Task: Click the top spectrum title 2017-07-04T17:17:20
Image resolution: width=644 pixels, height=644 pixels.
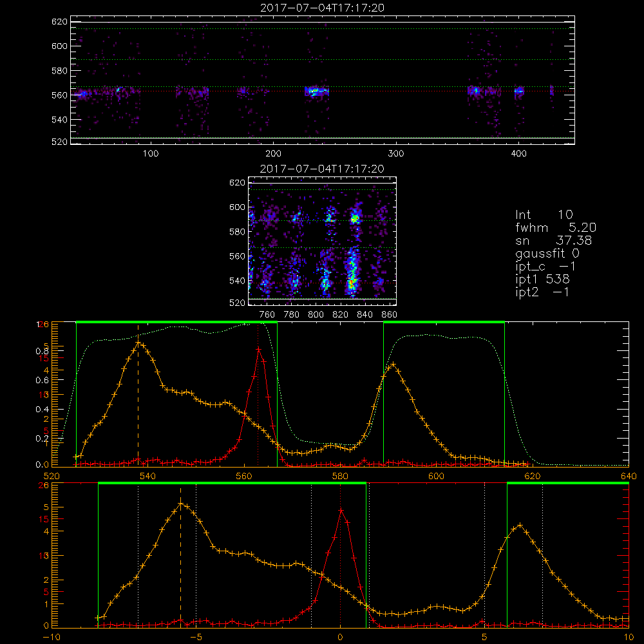Action: point(322,8)
